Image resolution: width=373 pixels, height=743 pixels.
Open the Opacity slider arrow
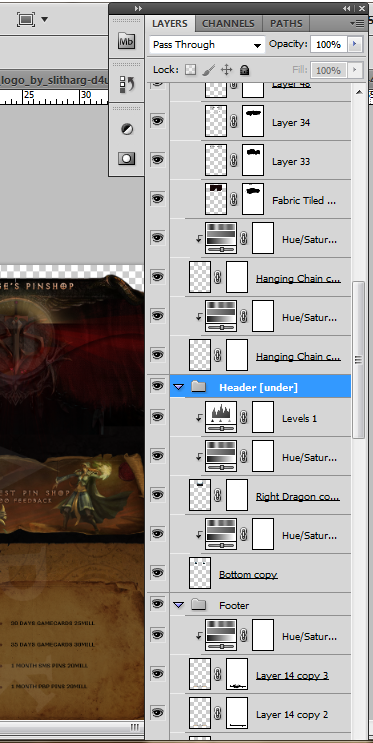(x=355, y=45)
